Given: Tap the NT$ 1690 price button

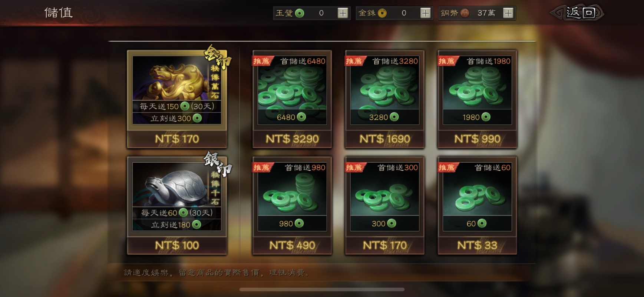Looking at the screenshot, I should point(384,139).
